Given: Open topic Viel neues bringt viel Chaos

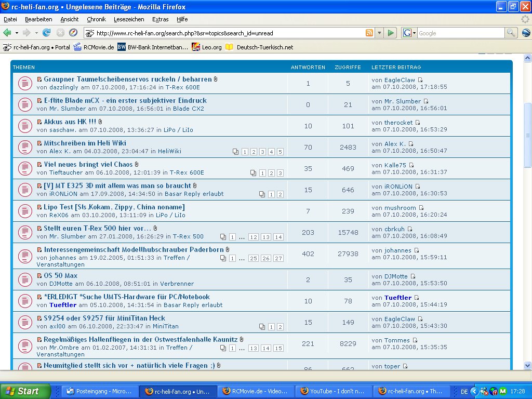Looking at the screenshot, I should [x=88, y=165].
